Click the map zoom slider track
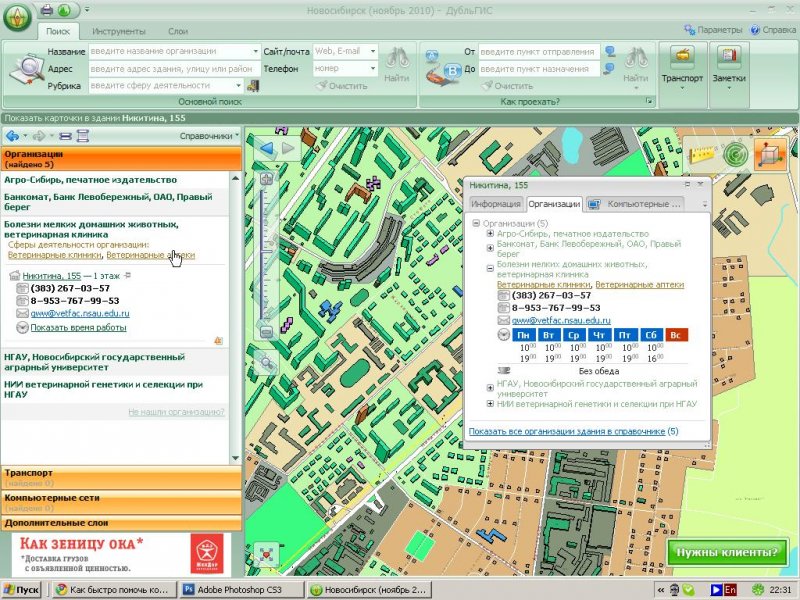 click(x=262, y=255)
